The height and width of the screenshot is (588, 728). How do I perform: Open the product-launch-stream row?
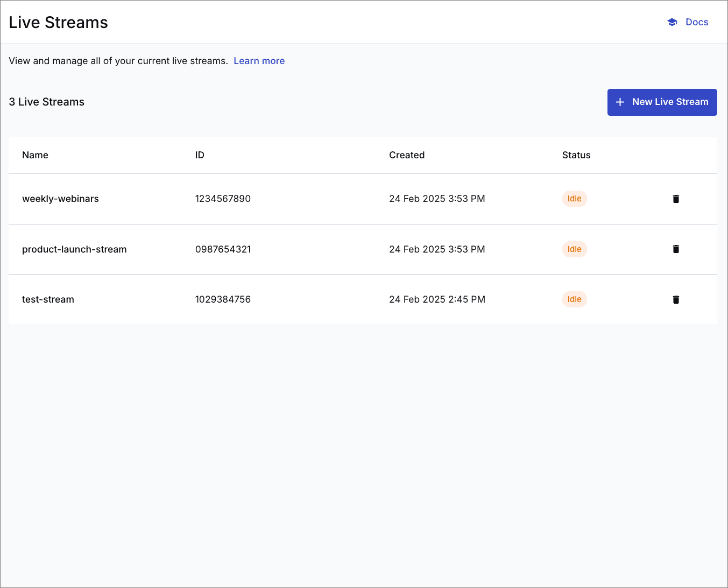(363, 249)
